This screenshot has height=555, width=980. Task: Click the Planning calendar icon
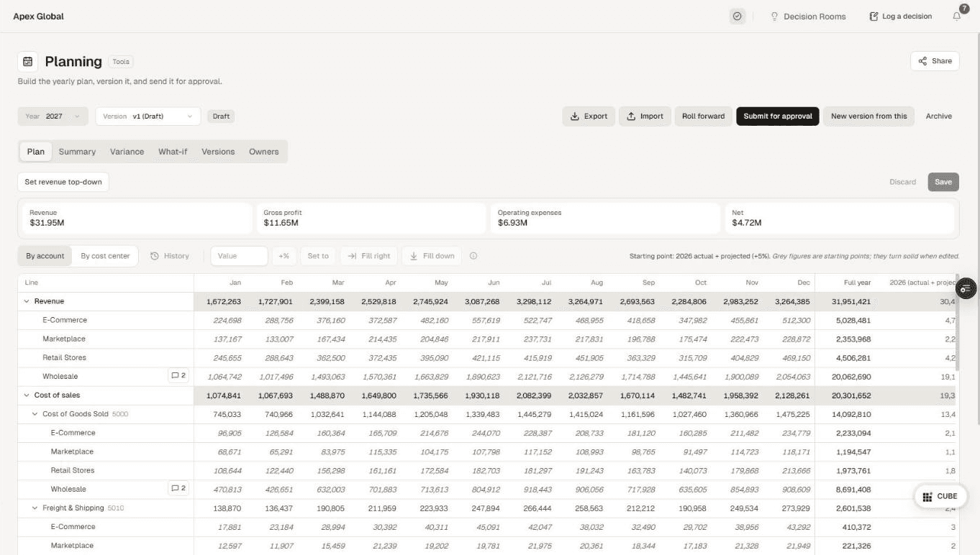pos(27,61)
